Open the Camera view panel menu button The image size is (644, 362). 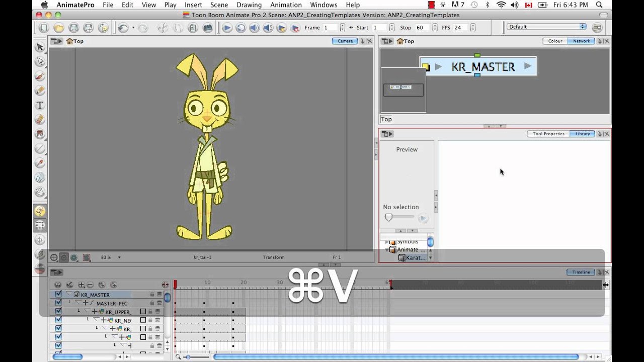click(x=57, y=41)
